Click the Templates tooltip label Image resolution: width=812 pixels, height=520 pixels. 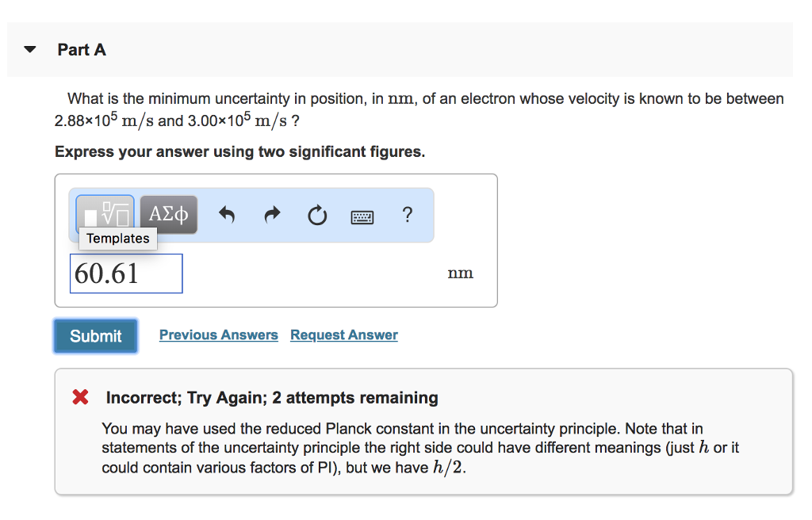pos(117,238)
